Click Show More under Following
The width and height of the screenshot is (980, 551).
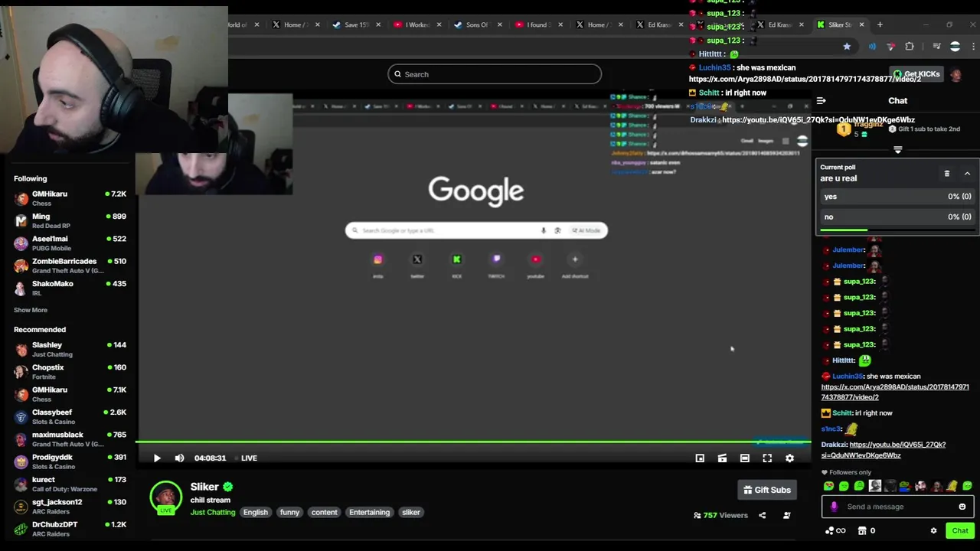click(31, 310)
